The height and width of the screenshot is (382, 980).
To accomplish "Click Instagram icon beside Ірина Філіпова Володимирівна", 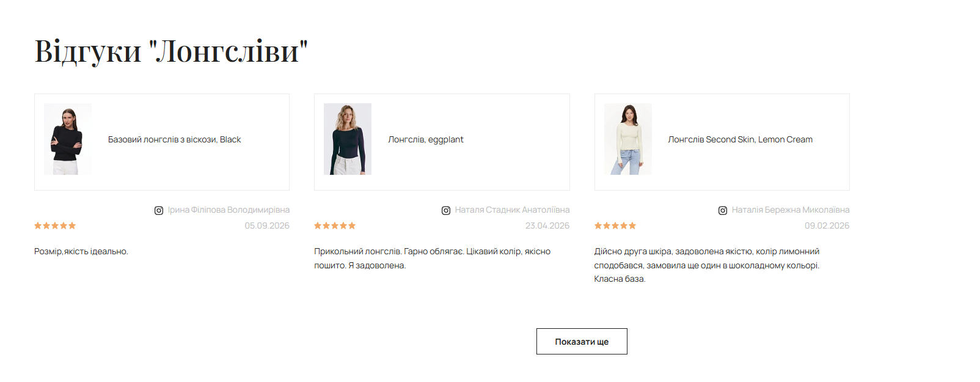I will (159, 210).
